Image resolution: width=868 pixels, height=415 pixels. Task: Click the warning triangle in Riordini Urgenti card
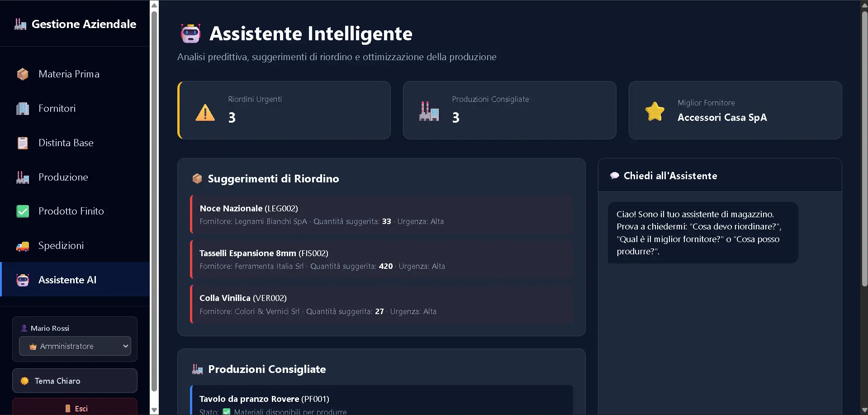(205, 113)
